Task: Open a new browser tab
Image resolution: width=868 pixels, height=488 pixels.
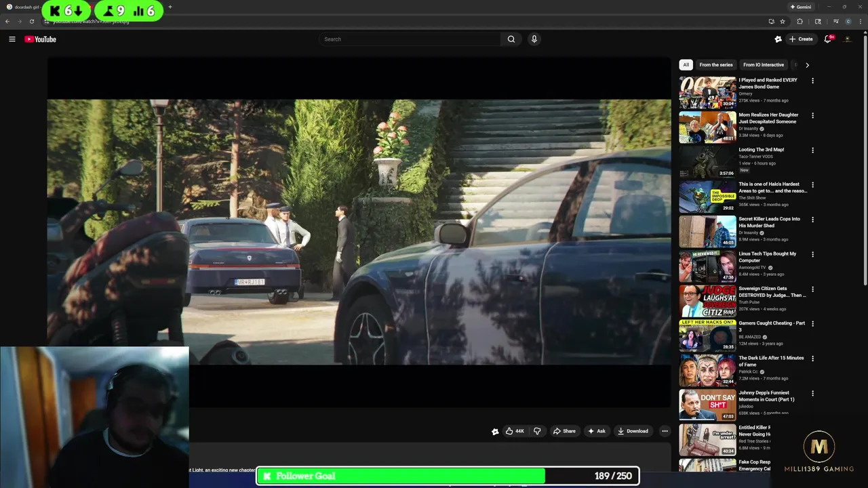Action: [x=170, y=7]
